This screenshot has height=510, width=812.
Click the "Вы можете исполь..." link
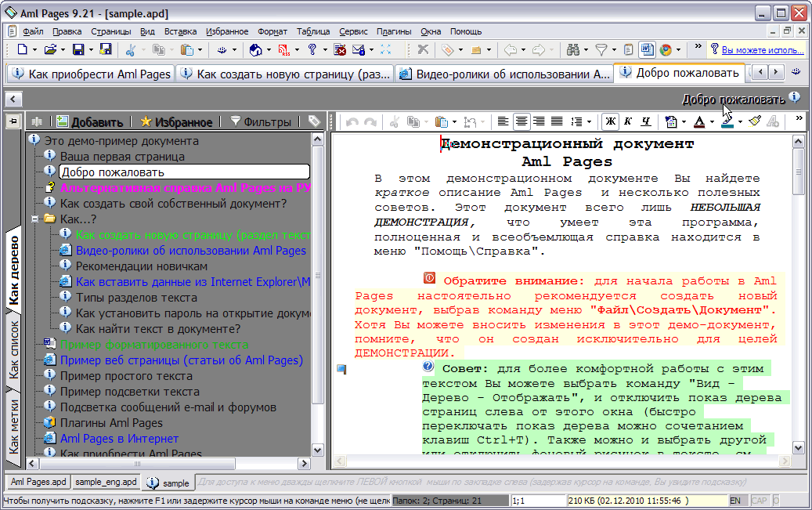point(763,50)
